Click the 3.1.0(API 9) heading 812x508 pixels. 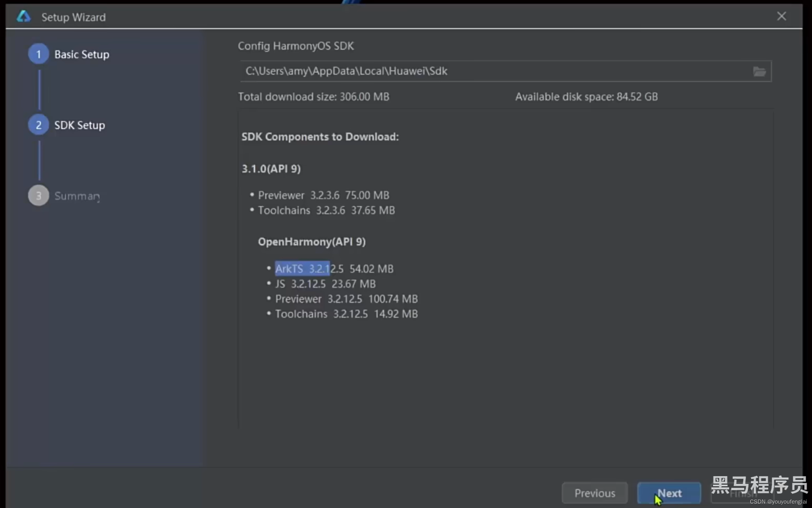pos(271,169)
